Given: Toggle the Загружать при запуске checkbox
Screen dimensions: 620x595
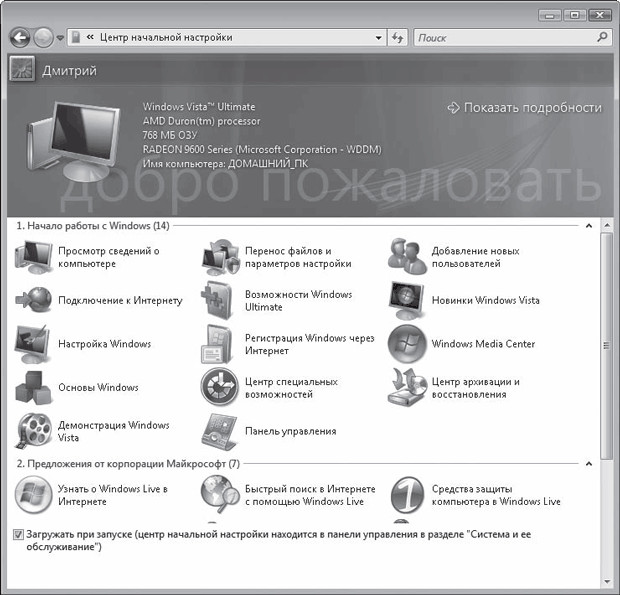Looking at the screenshot, I should [20, 535].
